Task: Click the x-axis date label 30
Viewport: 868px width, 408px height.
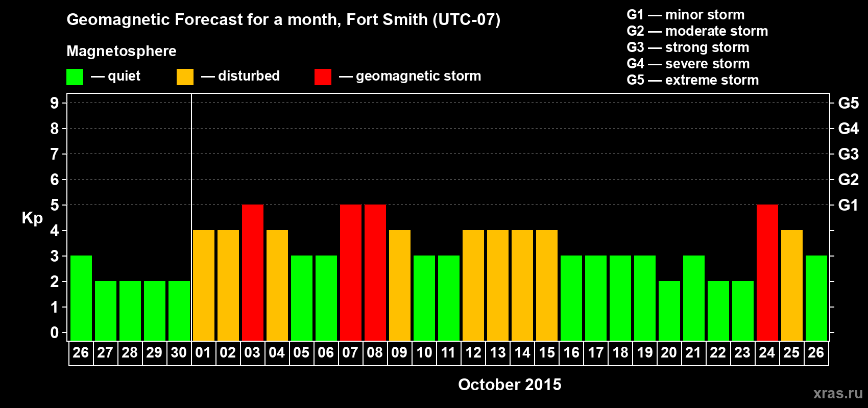Action: pos(179,353)
